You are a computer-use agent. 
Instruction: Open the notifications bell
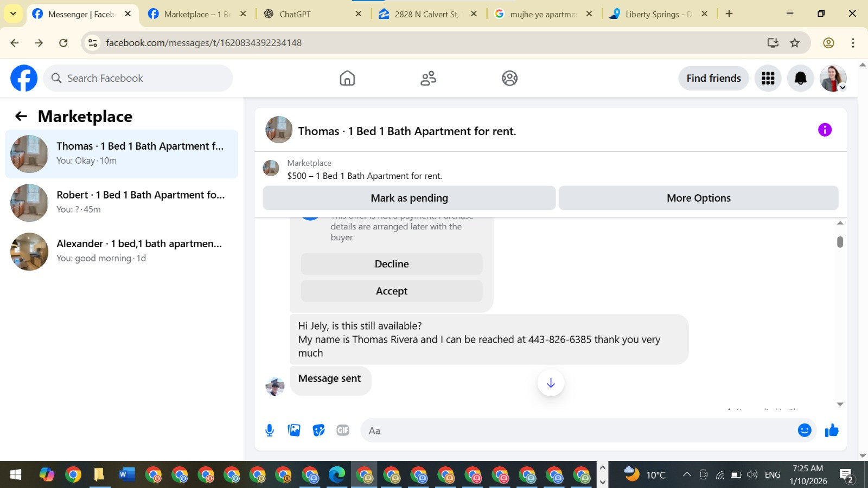click(x=800, y=78)
